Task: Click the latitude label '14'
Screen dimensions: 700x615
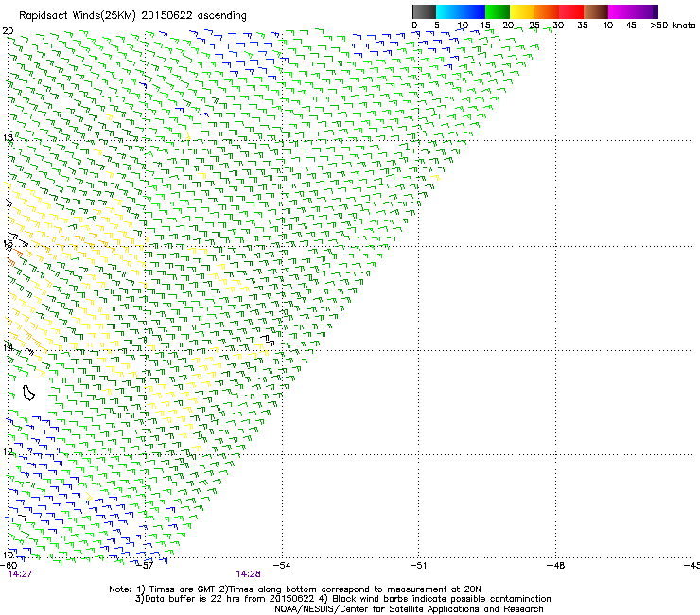Action: coord(8,347)
